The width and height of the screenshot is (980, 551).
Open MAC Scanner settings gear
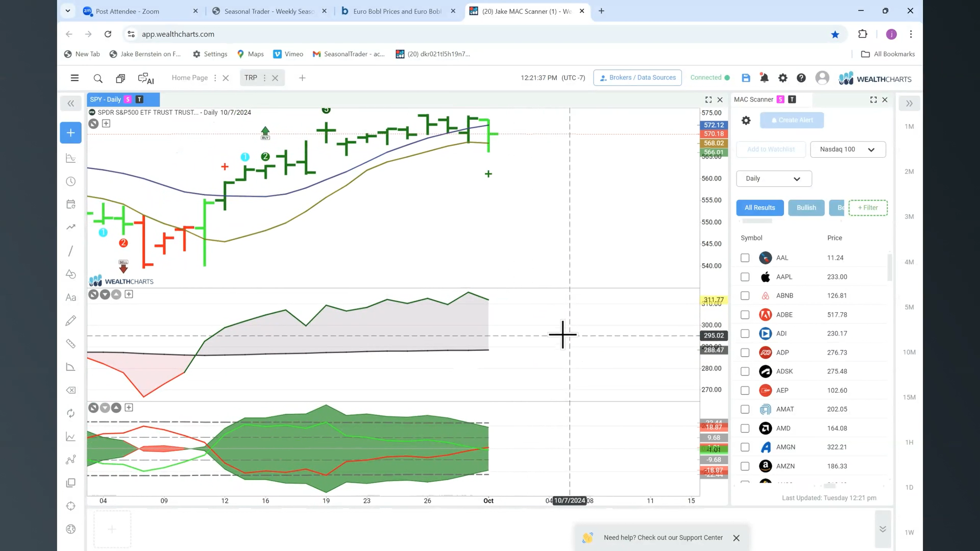[x=746, y=120]
